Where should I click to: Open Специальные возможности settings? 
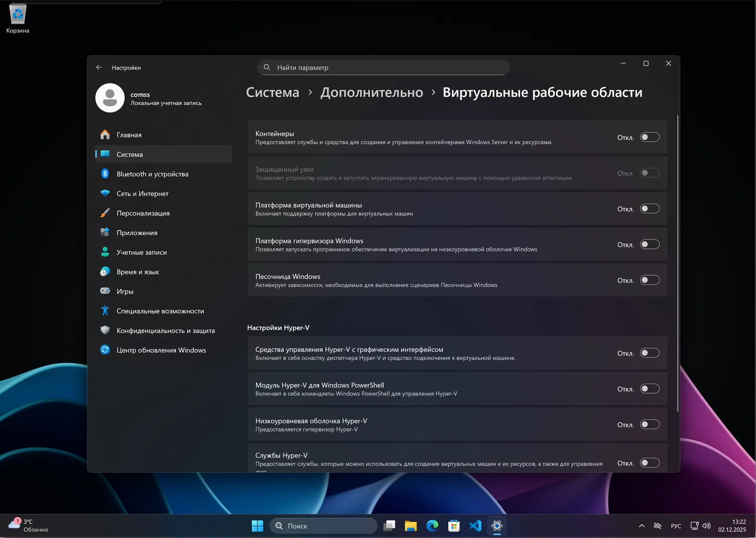point(164,311)
